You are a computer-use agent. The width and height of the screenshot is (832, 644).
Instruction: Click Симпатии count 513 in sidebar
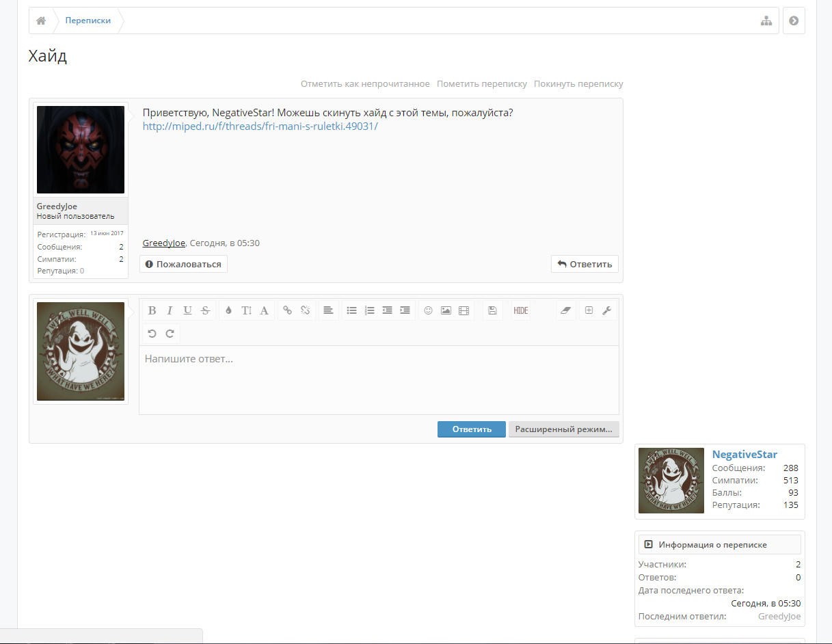(791, 481)
